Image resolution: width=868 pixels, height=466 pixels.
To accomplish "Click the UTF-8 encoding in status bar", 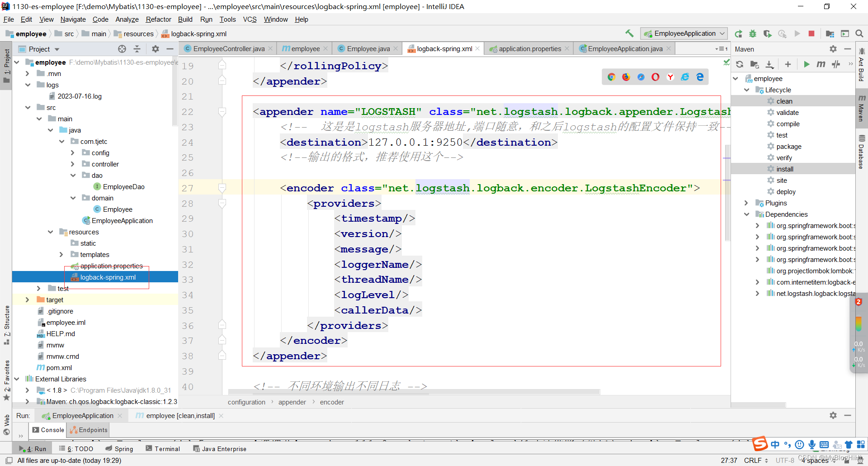I will (x=785, y=461).
